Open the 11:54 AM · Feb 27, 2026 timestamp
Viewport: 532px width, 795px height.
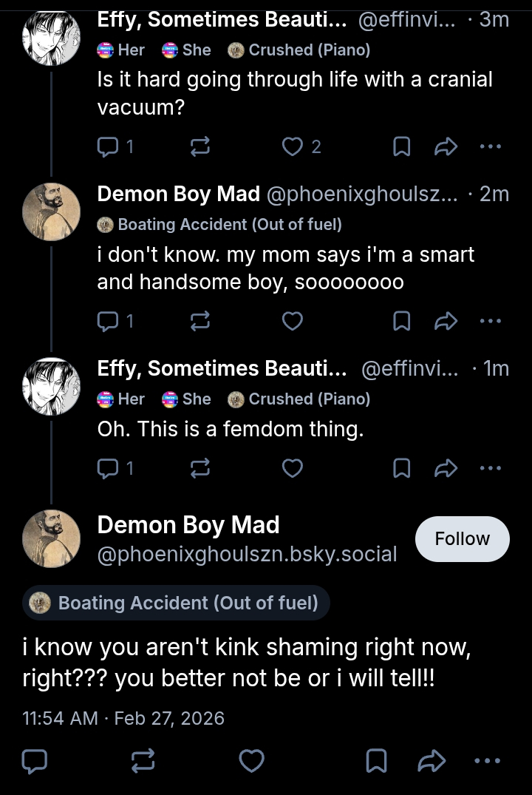(123, 717)
